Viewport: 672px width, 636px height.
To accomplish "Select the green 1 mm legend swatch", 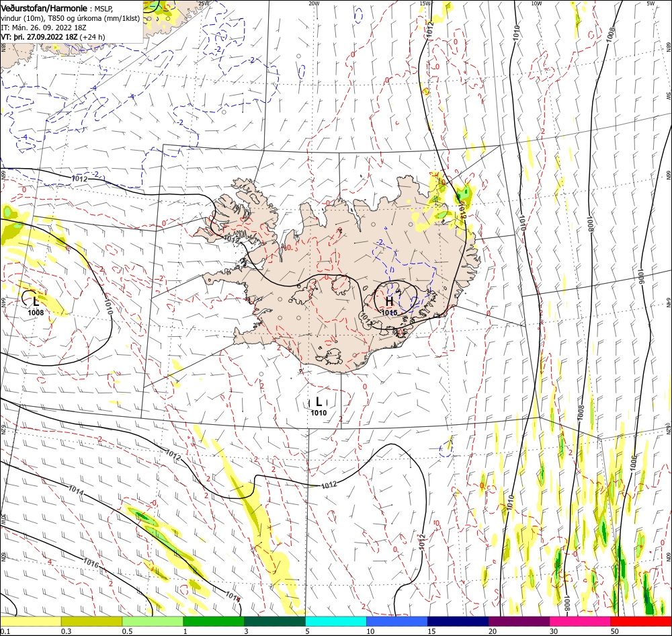I will 214,621.
